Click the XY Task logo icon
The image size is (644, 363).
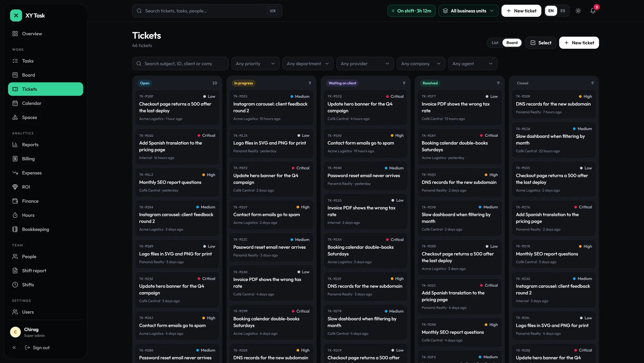pos(16,15)
